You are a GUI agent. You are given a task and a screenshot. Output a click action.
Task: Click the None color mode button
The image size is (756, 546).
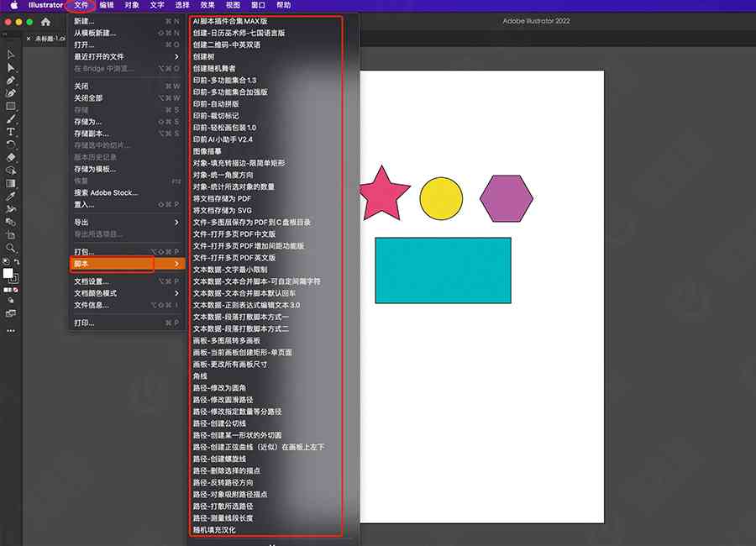(x=16, y=290)
